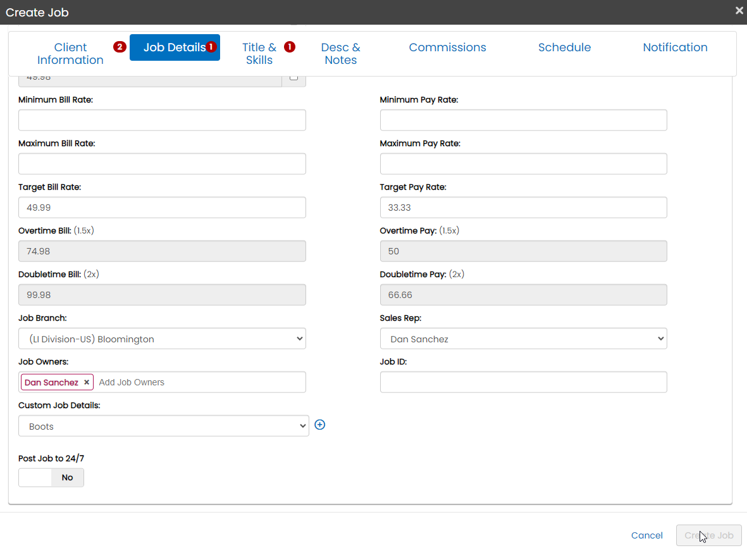Switch to the Client Information tab
This screenshot has height=560, width=747.
point(70,54)
